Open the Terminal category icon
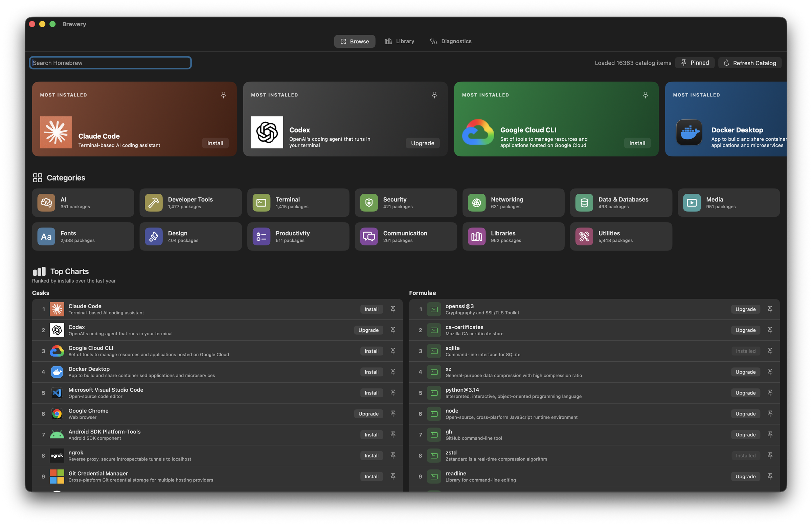Viewport: 812px width, 525px height. (x=261, y=203)
